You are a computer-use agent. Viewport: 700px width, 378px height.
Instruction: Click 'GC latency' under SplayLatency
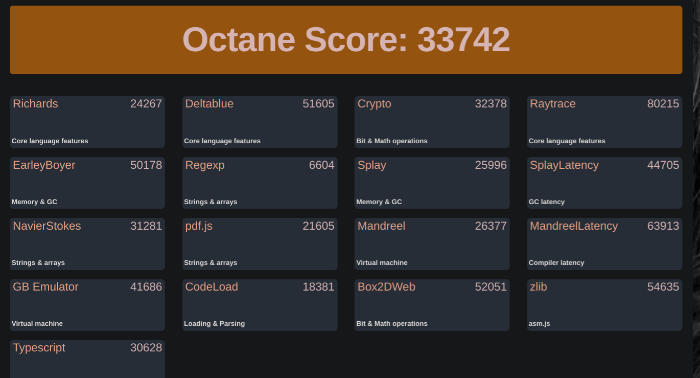(546, 202)
